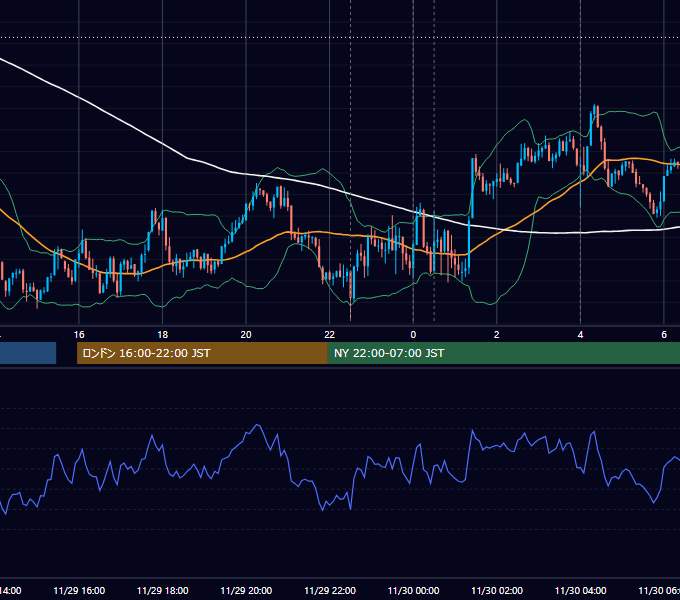Click hour label 6 under price chart
The image size is (680, 600).
(x=664, y=335)
